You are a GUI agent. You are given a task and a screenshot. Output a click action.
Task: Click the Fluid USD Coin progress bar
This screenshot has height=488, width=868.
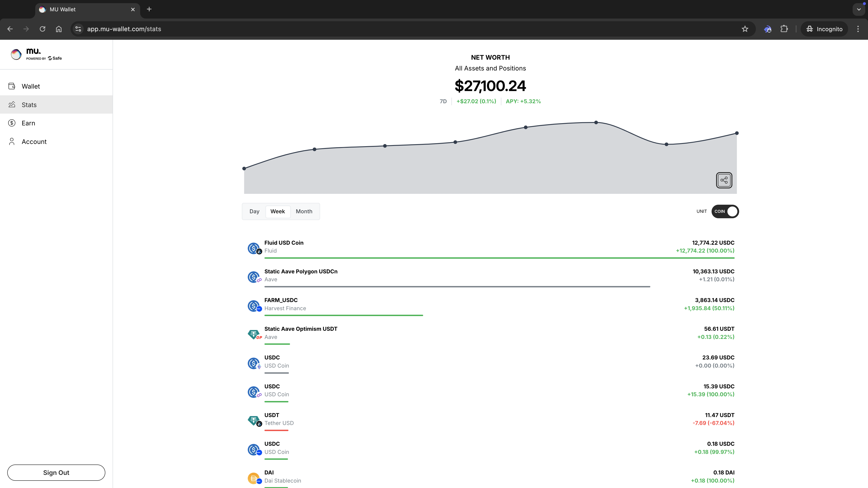tap(499, 258)
